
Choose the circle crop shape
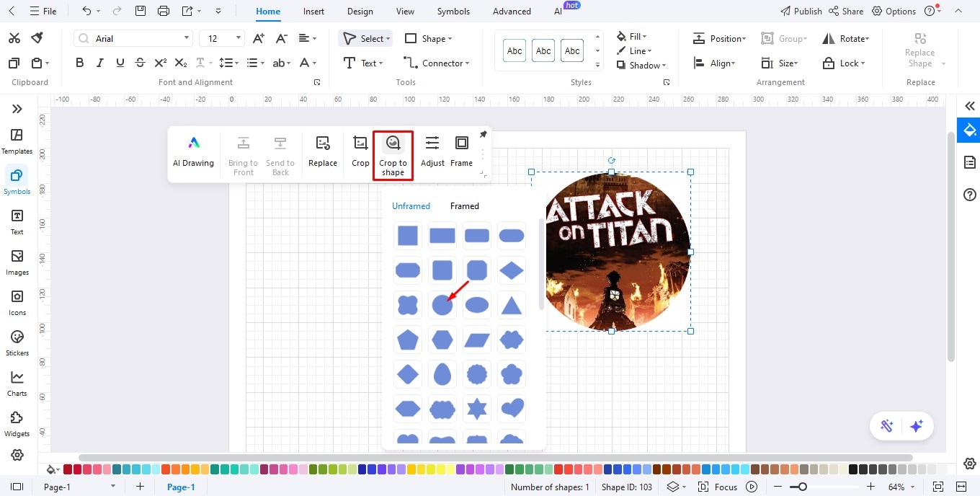point(442,305)
